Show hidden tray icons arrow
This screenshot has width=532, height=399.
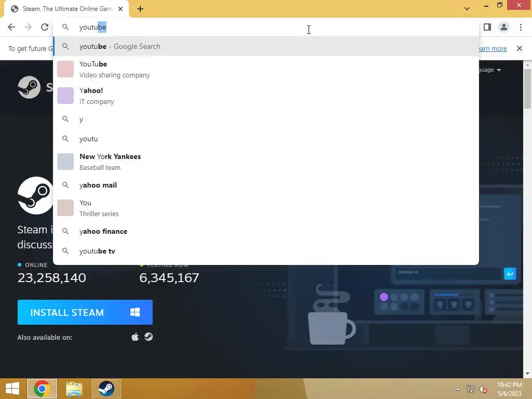(x=458, y=389)
